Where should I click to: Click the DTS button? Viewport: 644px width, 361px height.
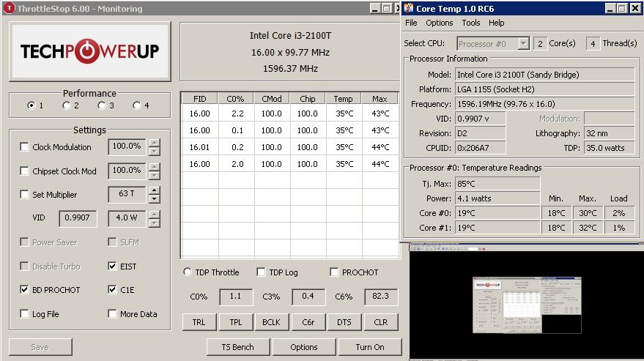pyautogui.click(x=344, y=322)
